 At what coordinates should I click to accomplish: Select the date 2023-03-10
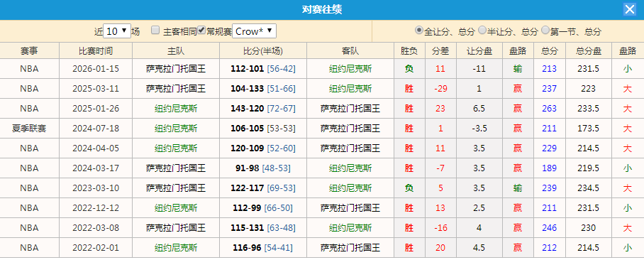[96, 188]
